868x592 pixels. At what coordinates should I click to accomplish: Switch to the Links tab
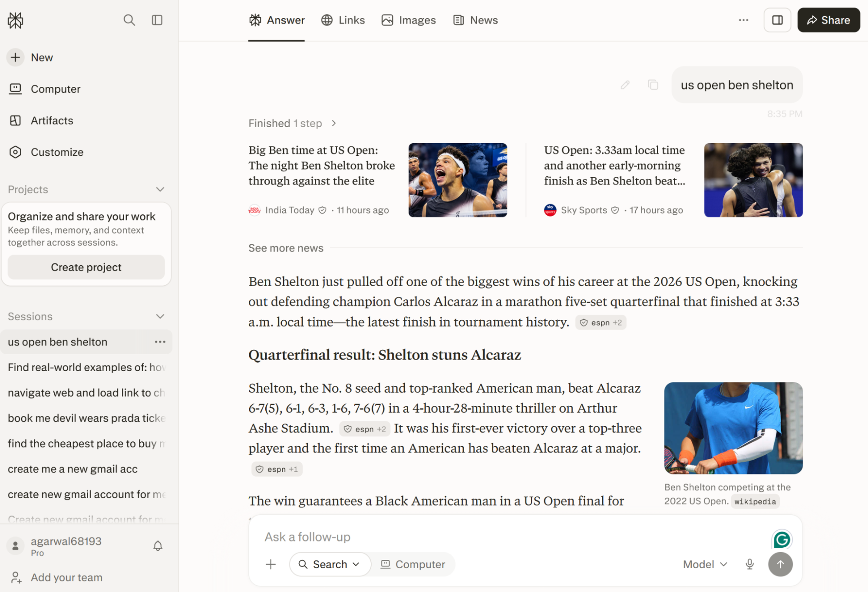pos(343,20)
